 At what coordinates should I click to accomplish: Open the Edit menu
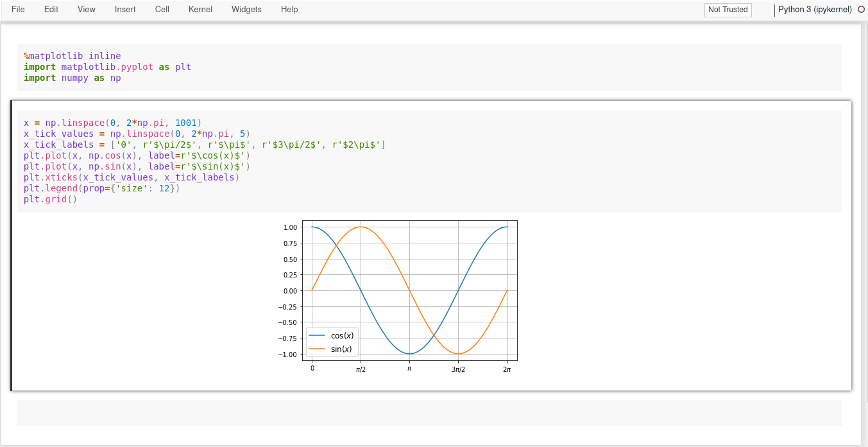point(51,9)
